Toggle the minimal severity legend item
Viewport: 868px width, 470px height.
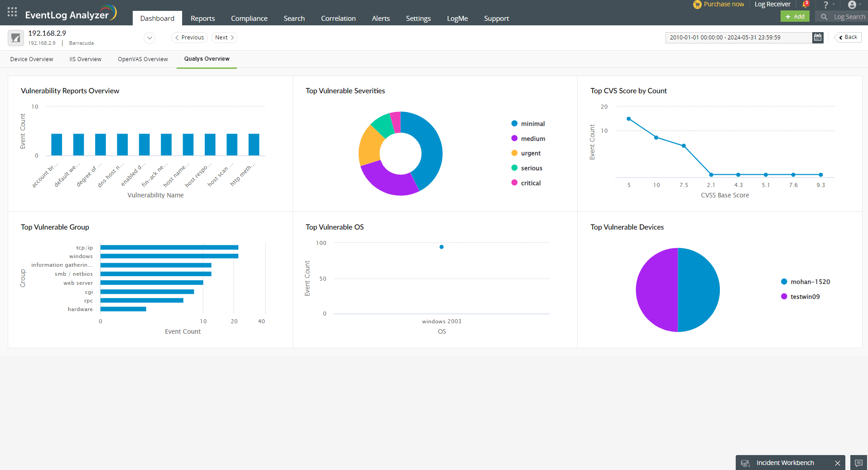(528, 124)
